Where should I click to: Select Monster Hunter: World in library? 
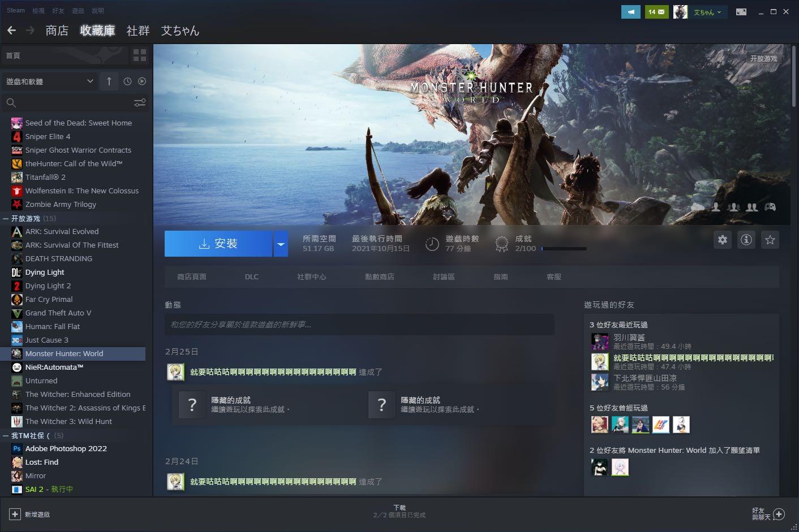click(73, 353)
